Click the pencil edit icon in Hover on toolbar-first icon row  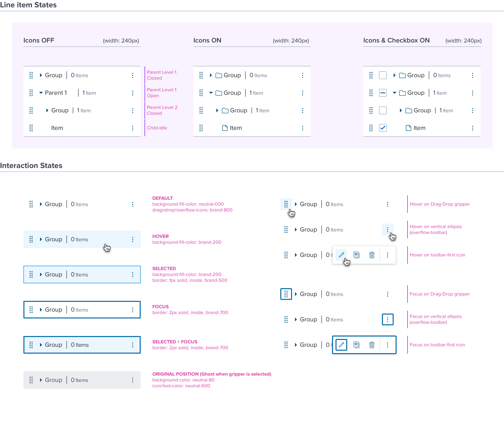341,255
